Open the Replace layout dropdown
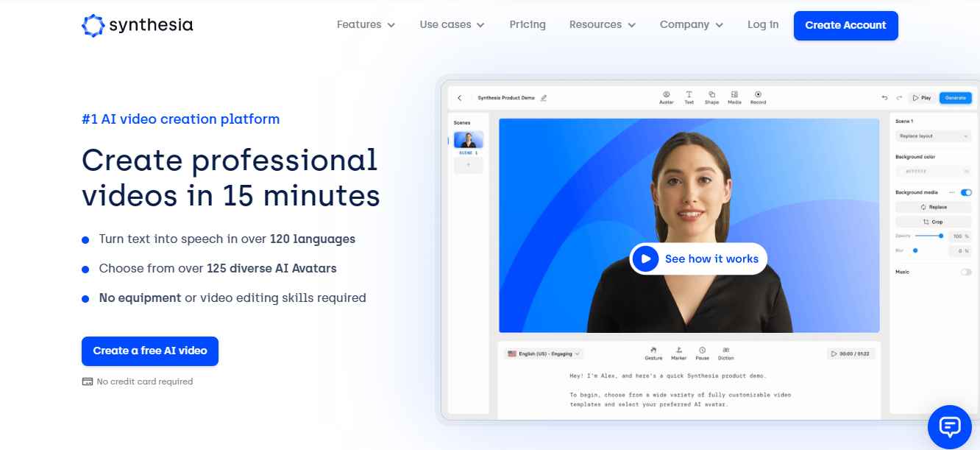The width and height of the screenshot is (980, 450). click(934, 136)
